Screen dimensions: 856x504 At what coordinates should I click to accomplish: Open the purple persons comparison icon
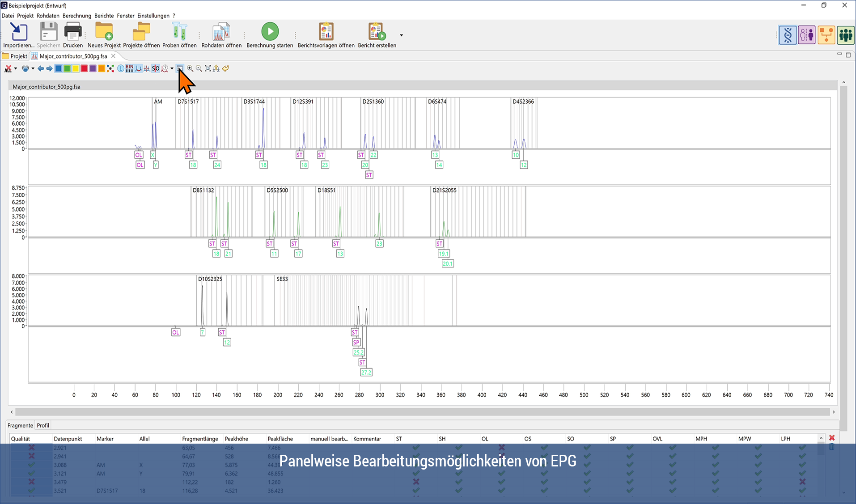tap(807, 35)
